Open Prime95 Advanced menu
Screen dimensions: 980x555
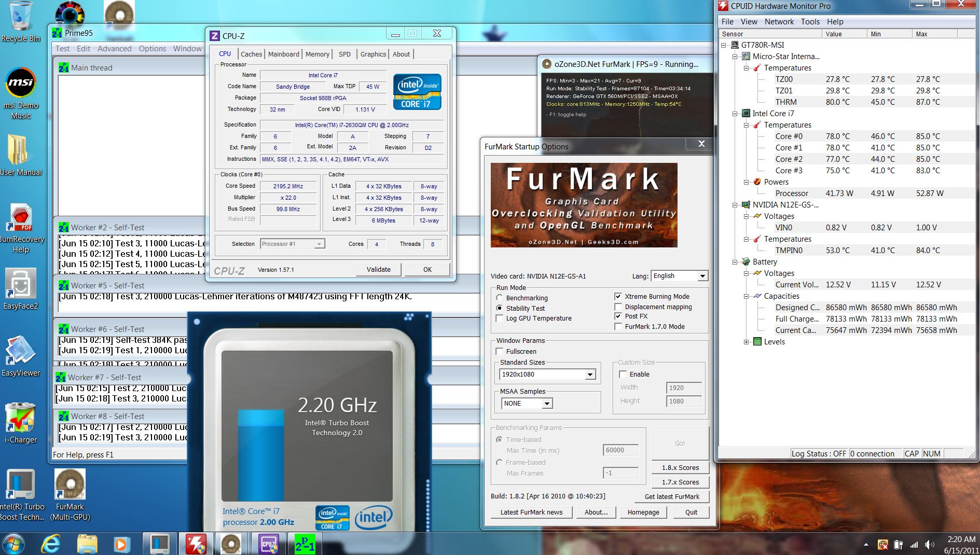pos(114,49)
